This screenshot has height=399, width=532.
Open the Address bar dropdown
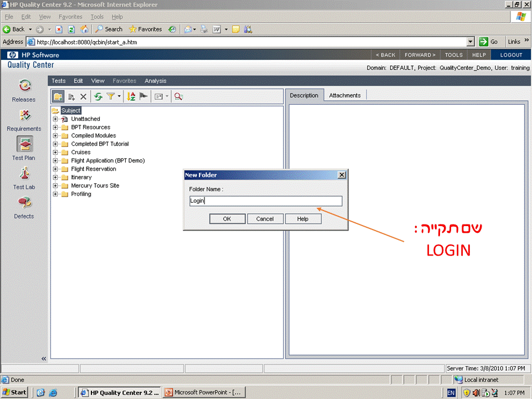[x=470, y=42]
